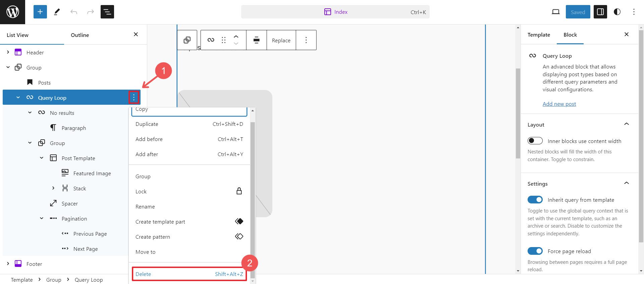Choose Add before in the menu
The image size is (644, 284).
(189, 139)
